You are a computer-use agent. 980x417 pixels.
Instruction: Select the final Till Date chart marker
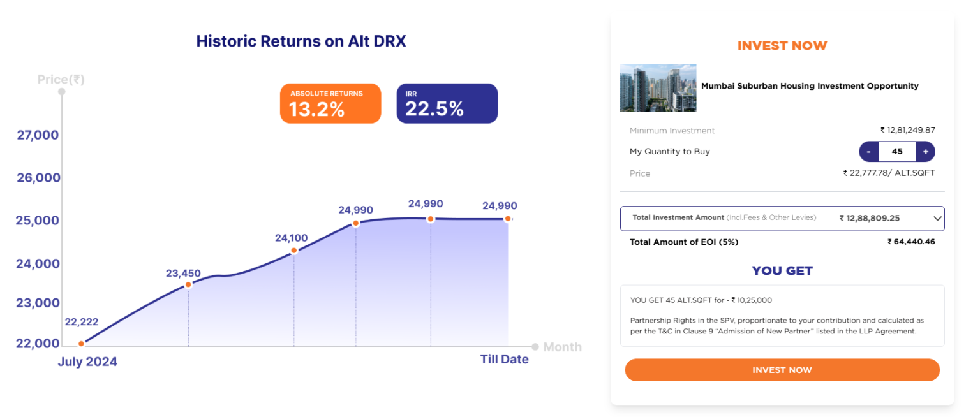[x=507, y=219]
